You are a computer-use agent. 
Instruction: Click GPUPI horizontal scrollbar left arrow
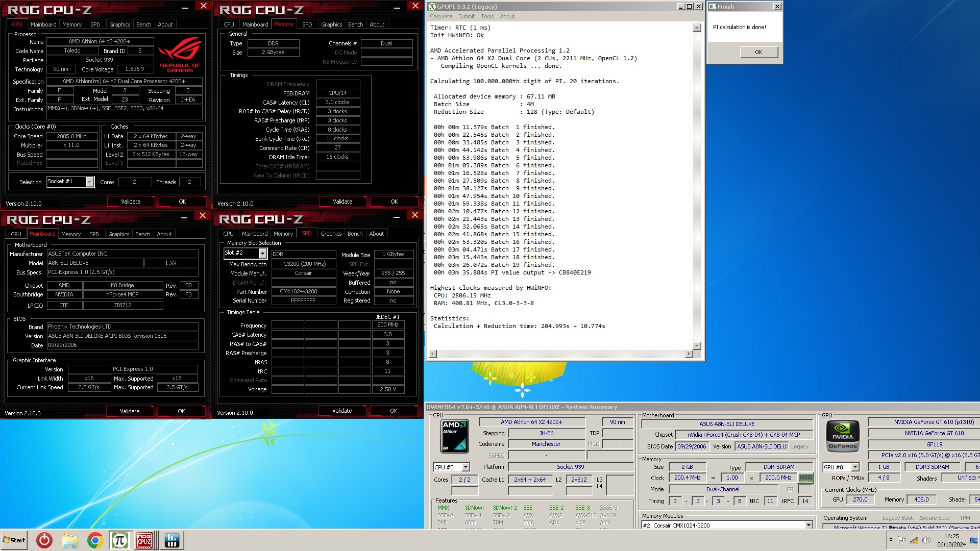(x=433, y=354)
